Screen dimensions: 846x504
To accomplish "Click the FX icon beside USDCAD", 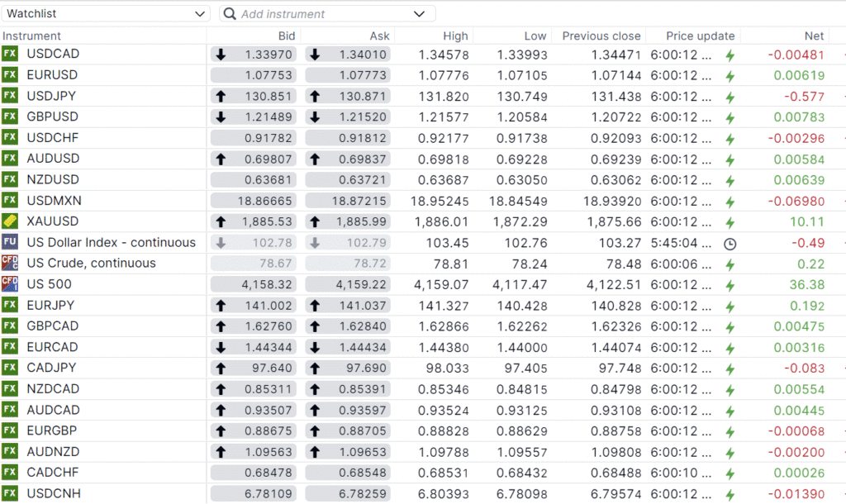I will click(10, 55).
